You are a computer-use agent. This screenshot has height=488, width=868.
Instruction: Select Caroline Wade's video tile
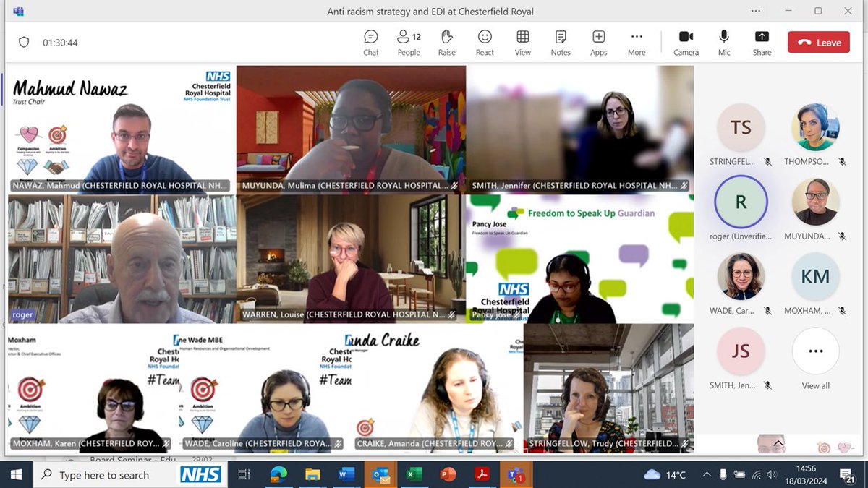pyautogui.click(x=265, y=388)
